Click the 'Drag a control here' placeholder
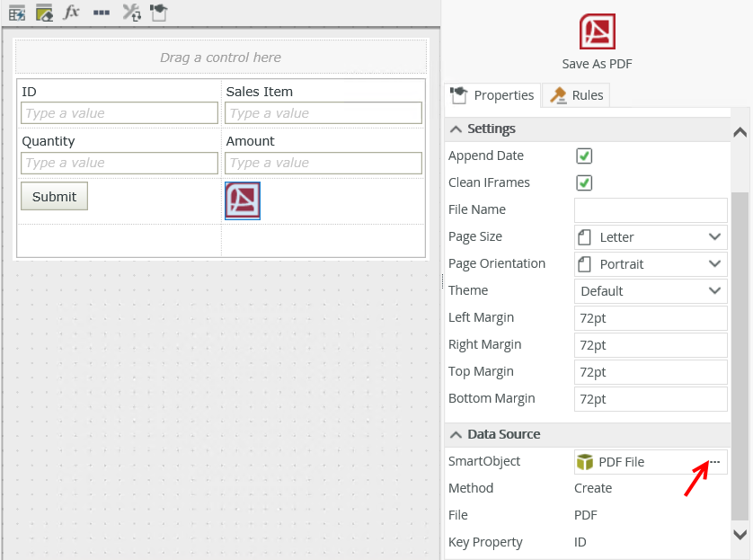Image resolution: width=753 pixels, height=560 pixels. tap(221, 58)
